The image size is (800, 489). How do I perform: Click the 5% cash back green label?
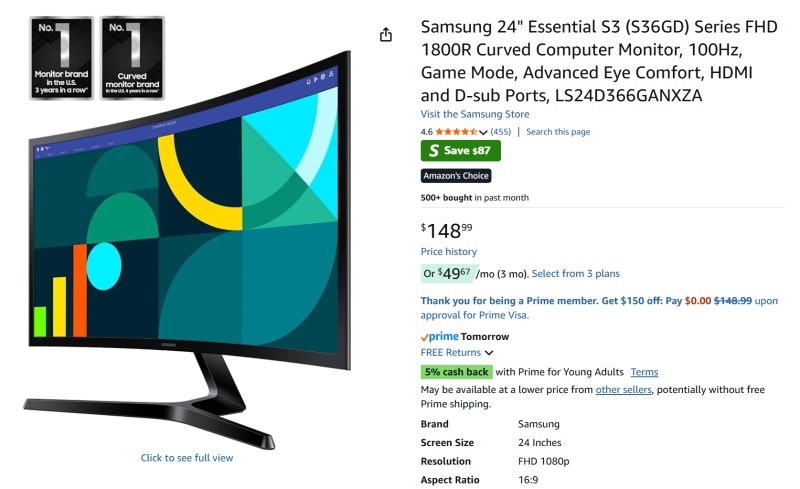tap(457, 372)
